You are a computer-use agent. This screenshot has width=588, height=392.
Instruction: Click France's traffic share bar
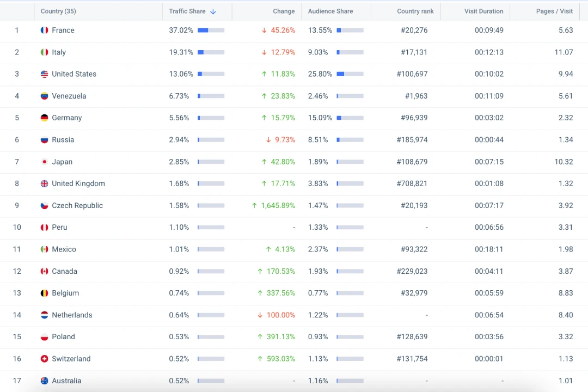pyautogui.click(x=211, y=30)
